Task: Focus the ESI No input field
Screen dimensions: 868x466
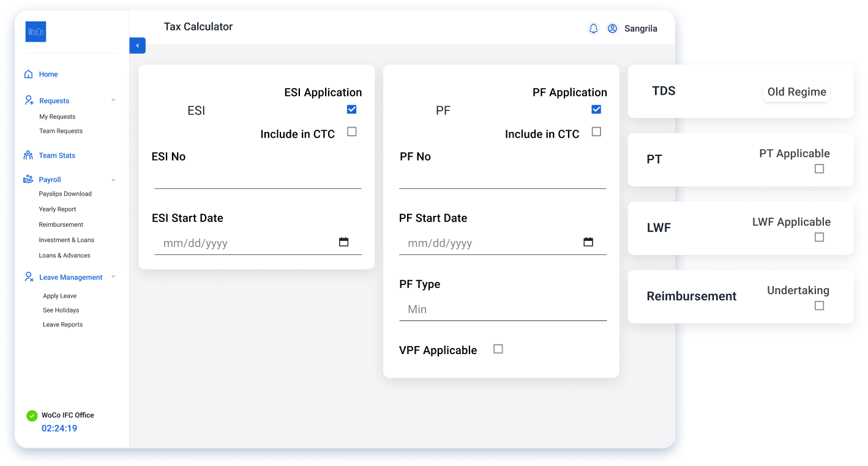Action: pyautogui.click(x=258, y=178)
